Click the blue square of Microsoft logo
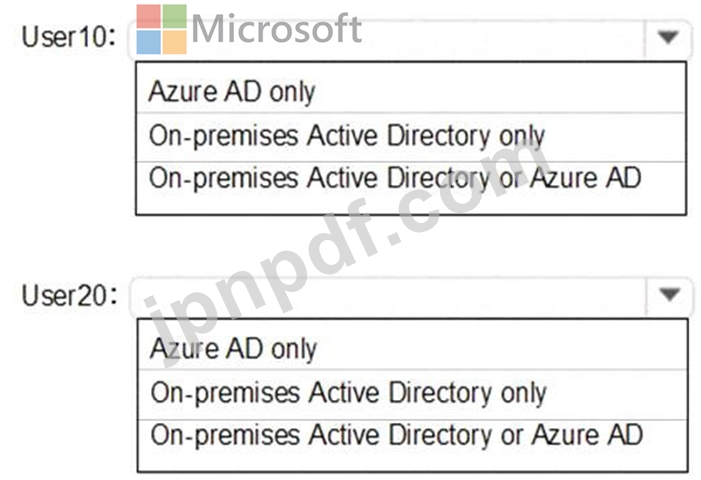Screen dimensions: 701x480 [x=148, y=42]
